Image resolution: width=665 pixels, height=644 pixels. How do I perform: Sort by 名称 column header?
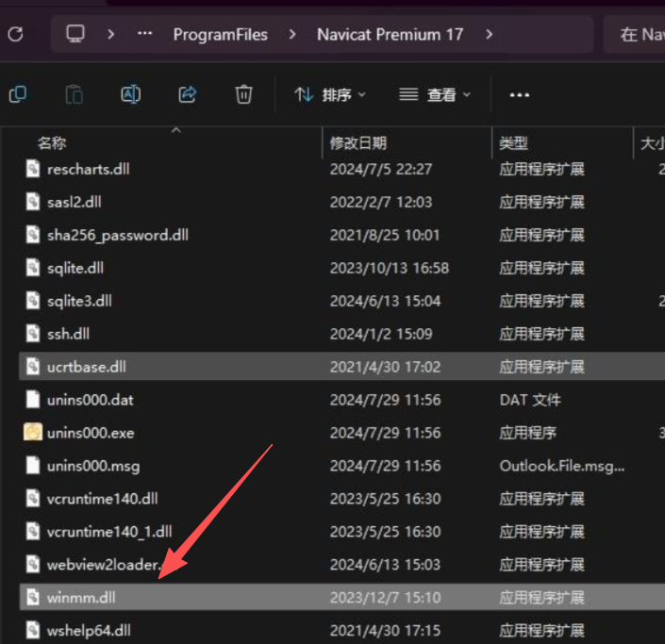point(52,143)
